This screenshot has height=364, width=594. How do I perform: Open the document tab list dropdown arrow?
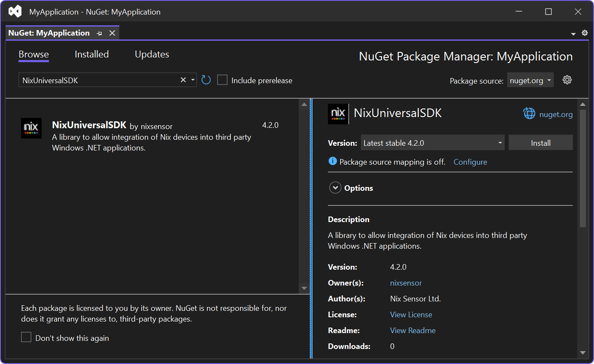573,34
